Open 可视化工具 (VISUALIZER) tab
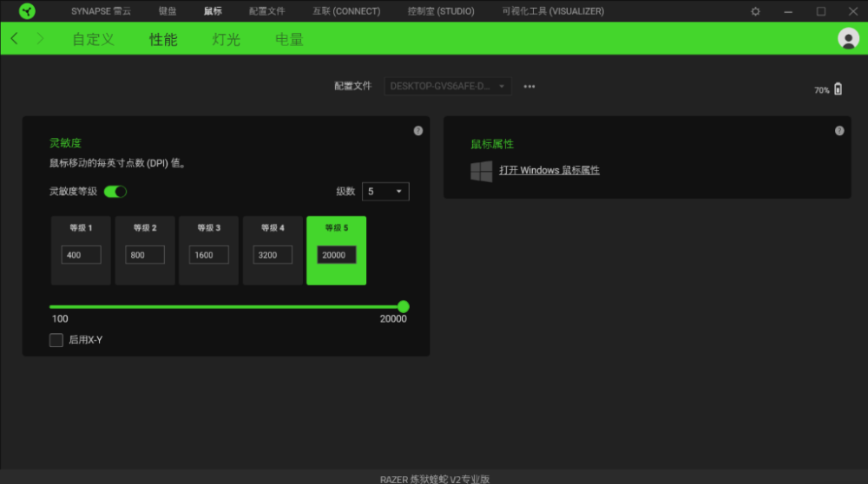The height and width of the screenshot is (484, 868). [x=553, y=11]
